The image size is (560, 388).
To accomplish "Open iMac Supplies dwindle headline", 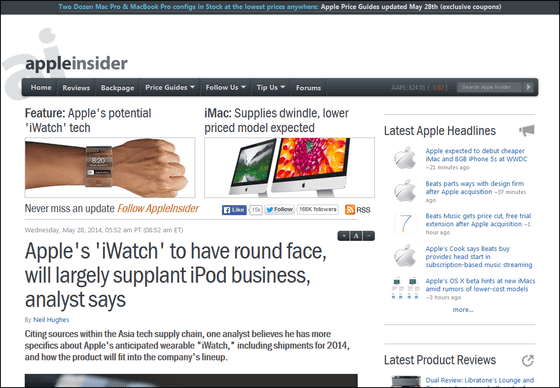I will tap(276, 120).
